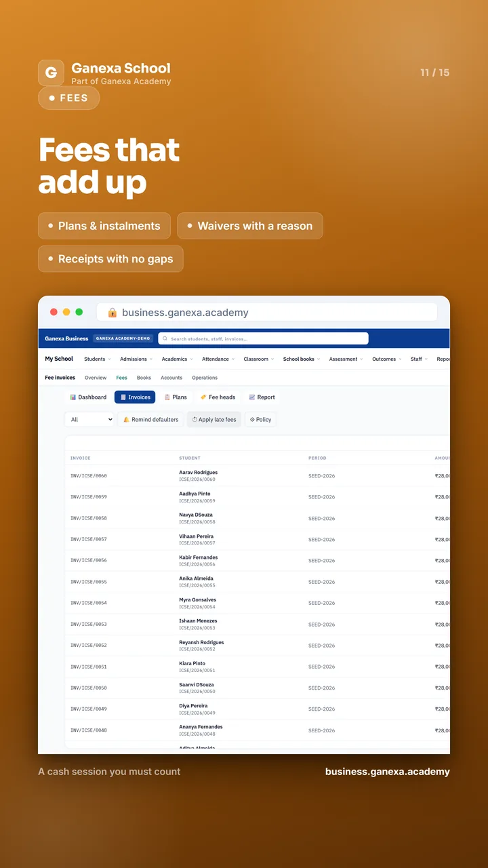Click student name Ishaan Menezes
Viewport: 488px width, 868px height.
(198, 621)
